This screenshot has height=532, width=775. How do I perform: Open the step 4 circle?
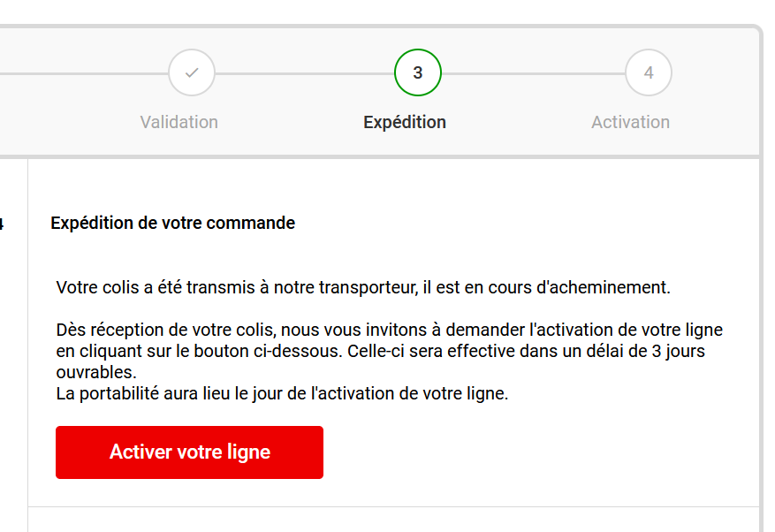pos(649,72)
